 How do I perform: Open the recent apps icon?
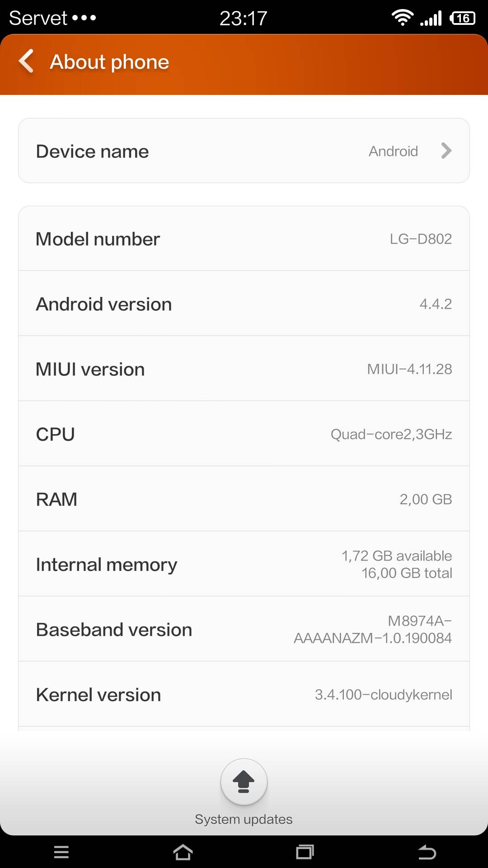pyautogui.click(x=305, y=852)
